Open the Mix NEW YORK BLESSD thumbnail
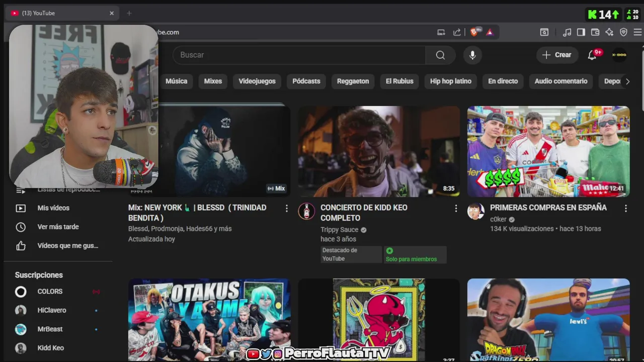Viewport: 644px width, 362px height. click(224, 151)
